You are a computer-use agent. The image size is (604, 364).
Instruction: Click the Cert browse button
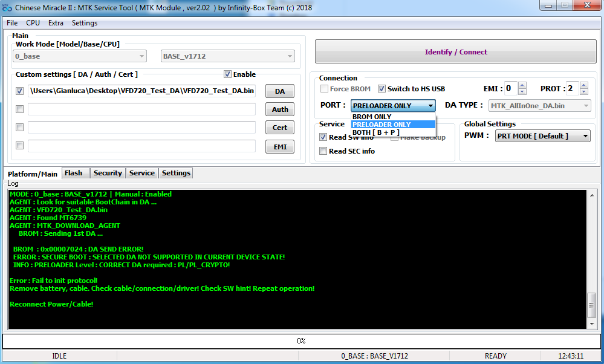coord(280,128)
